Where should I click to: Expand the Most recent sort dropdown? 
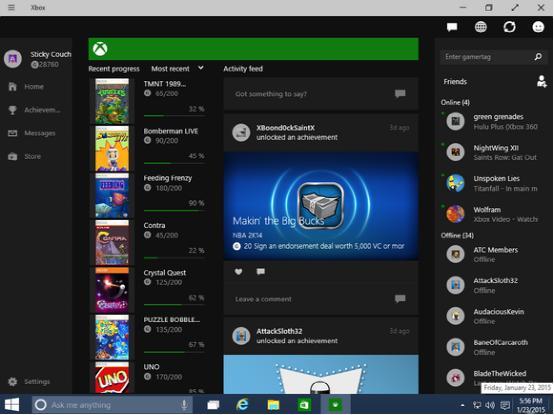[177, 69]
